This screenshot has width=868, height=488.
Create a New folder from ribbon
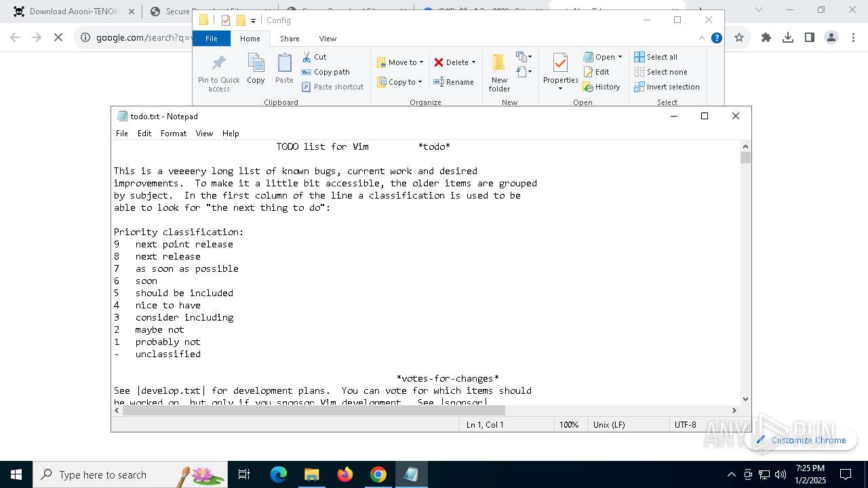(x=499, y=73)
